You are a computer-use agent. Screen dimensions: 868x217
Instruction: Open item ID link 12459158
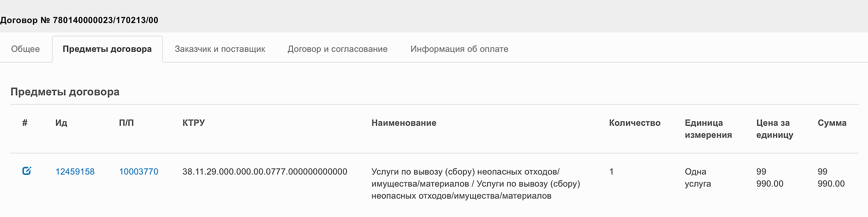point(75,172)
